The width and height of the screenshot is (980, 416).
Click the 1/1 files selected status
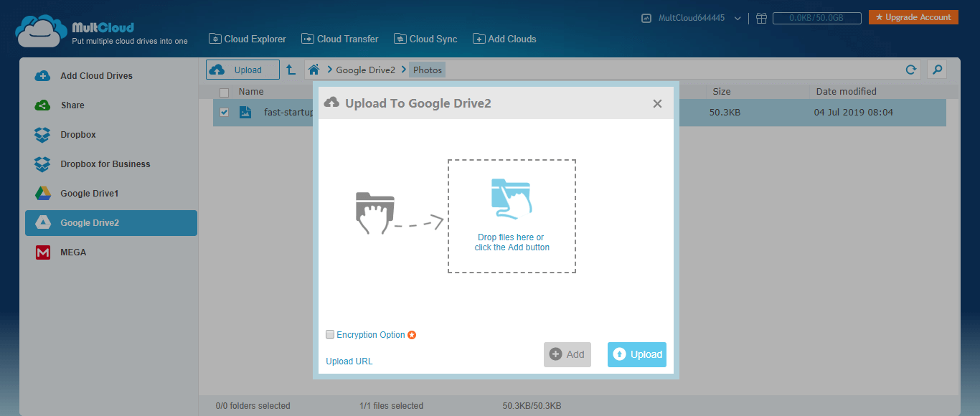coord(391,406)
